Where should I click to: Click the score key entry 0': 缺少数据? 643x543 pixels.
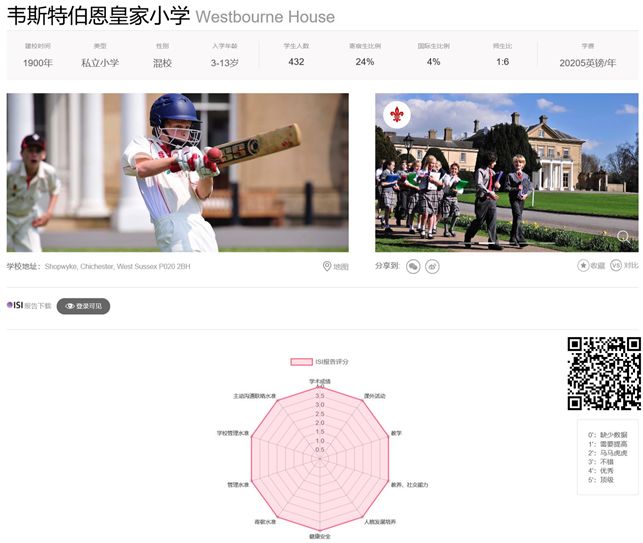(607, 435)
